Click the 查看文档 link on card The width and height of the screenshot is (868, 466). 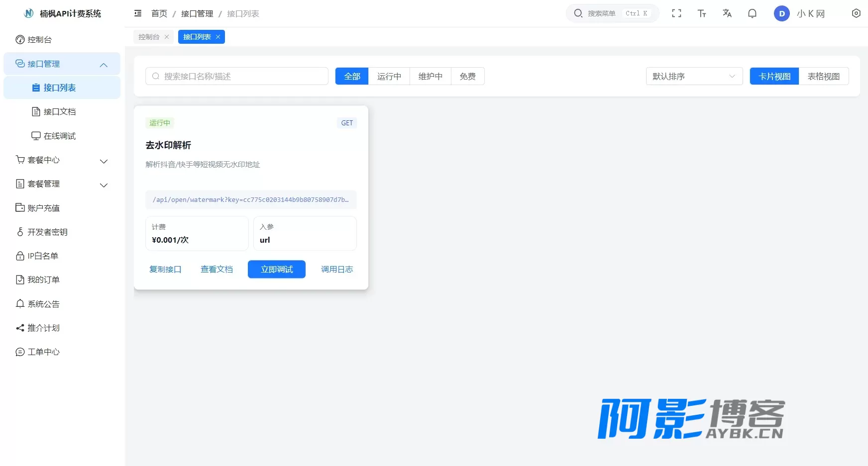click(x=217, y=269)
